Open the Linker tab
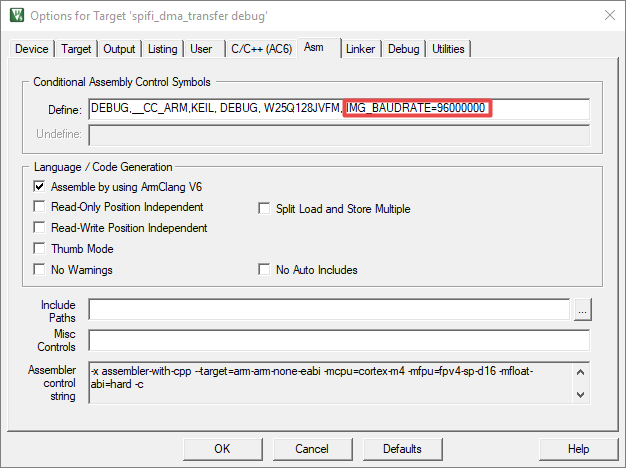Image resolution: width=626 pixels, height=468 pixels. 361,49
